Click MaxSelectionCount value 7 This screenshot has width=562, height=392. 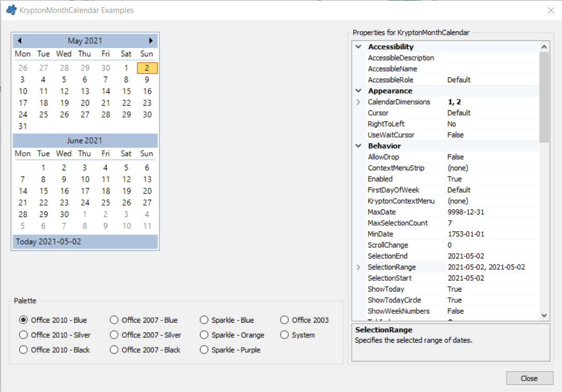(450, 223)
